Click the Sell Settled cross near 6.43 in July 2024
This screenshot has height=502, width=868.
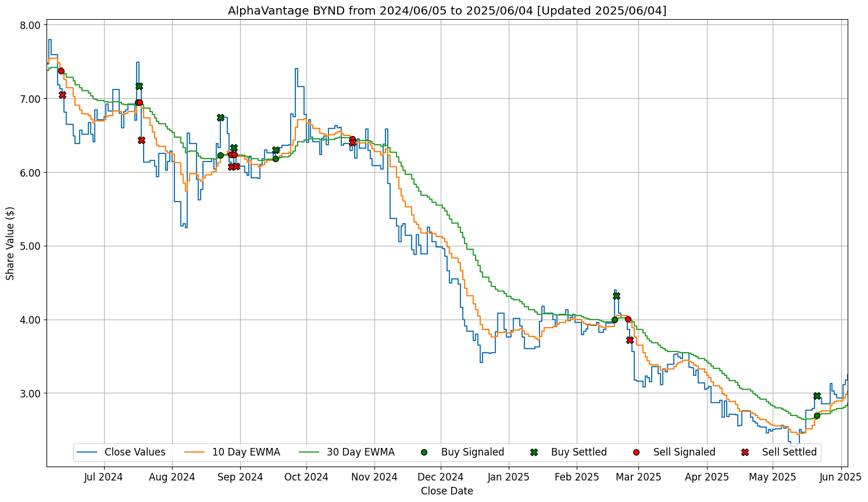pos(141,140)
